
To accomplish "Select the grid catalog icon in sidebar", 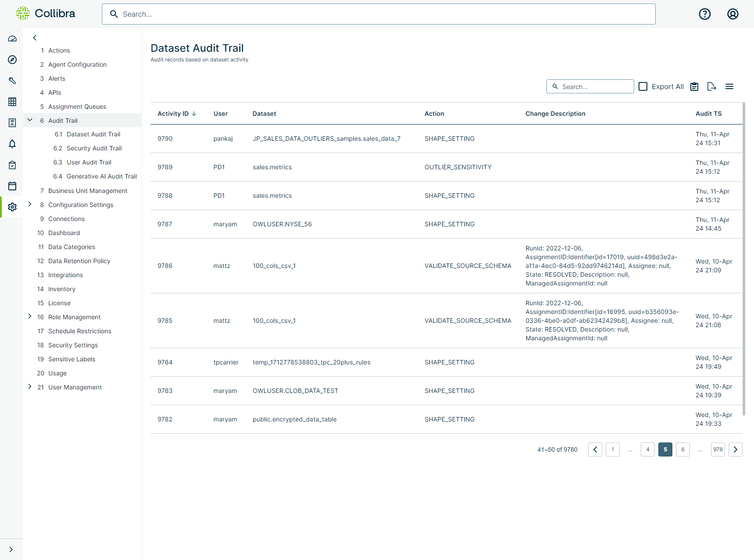I will click(12, 102).
